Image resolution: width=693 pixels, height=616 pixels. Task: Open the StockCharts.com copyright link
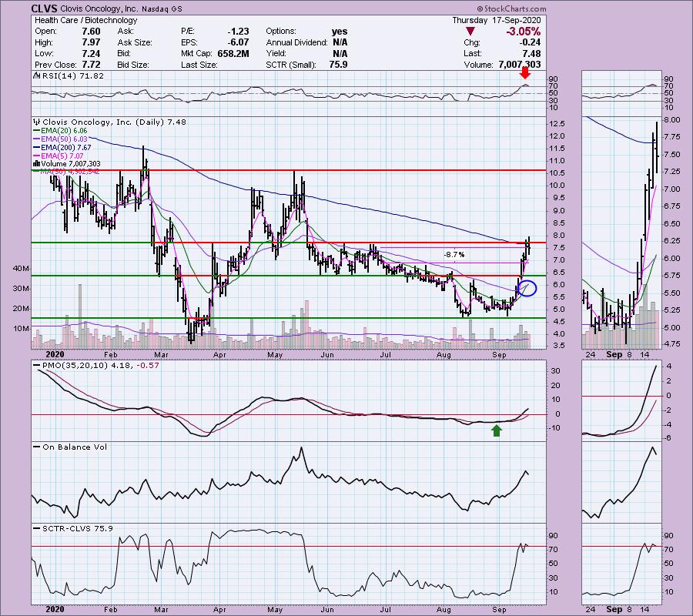[511, 8]
